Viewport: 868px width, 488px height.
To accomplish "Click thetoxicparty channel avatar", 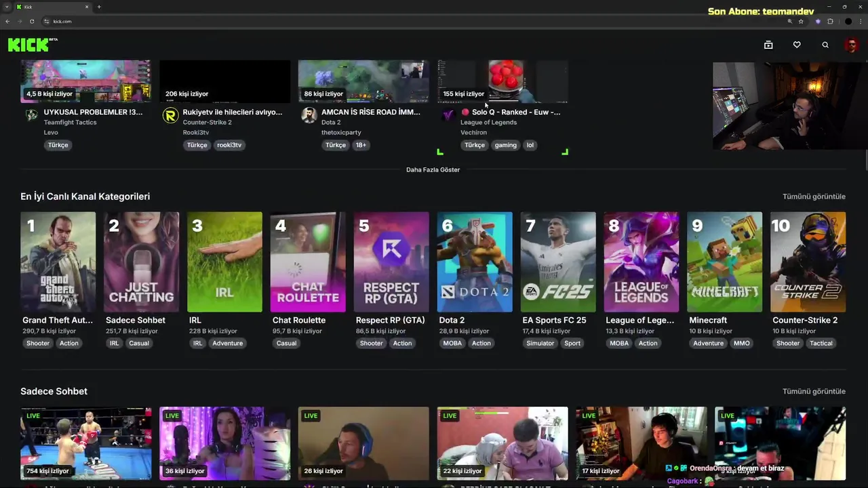I will click(x=309, y=115).
